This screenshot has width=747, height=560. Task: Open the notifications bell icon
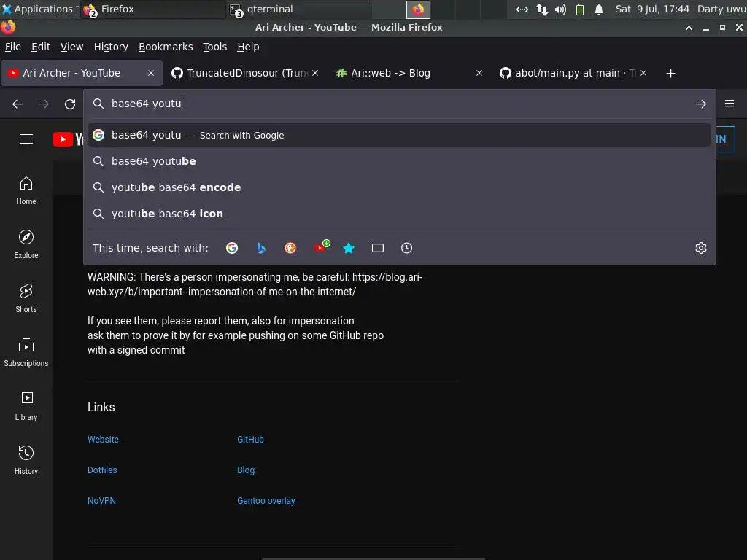(599, 9)
